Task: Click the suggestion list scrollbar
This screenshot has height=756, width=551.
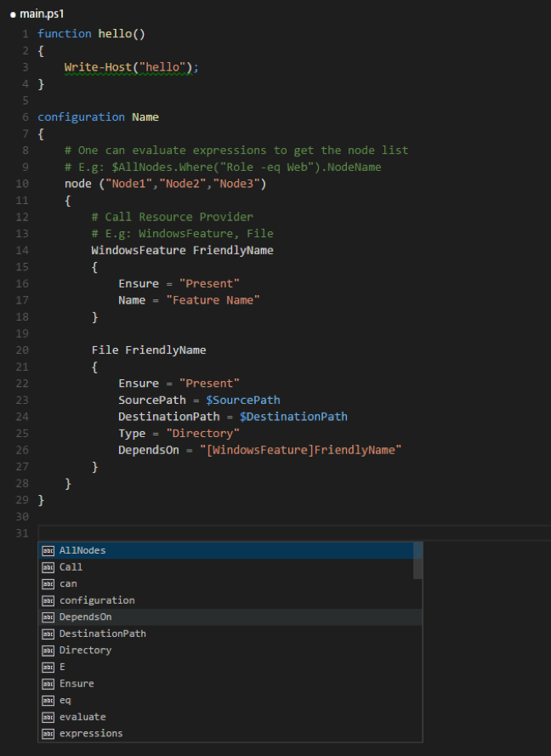Action: pos(418,561)
